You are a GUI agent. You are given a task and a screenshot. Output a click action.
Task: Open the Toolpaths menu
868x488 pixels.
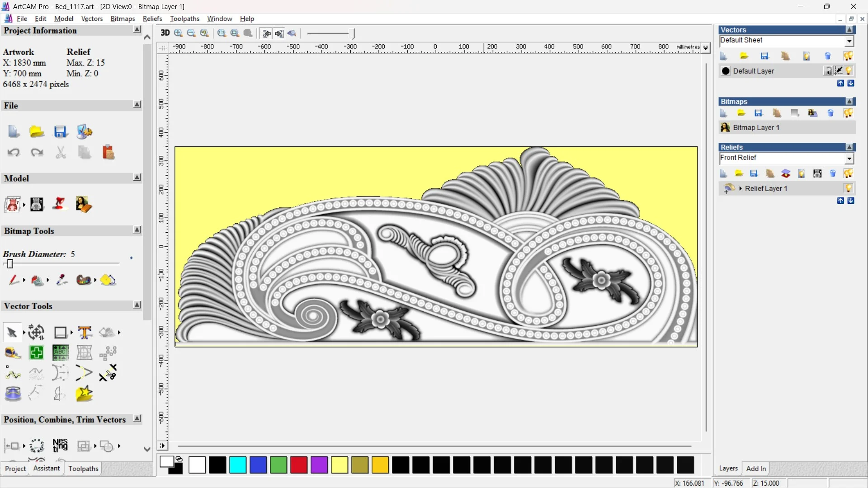[x=184, y=19]
